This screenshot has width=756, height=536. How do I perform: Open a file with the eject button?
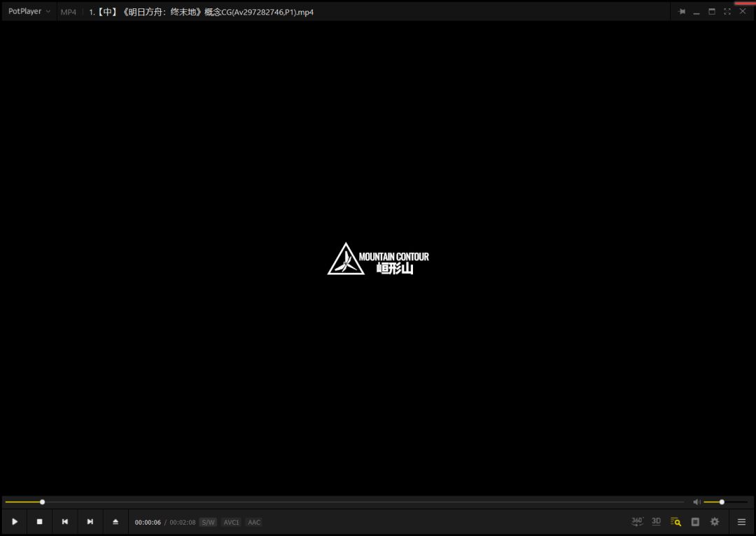coord(115,521)
